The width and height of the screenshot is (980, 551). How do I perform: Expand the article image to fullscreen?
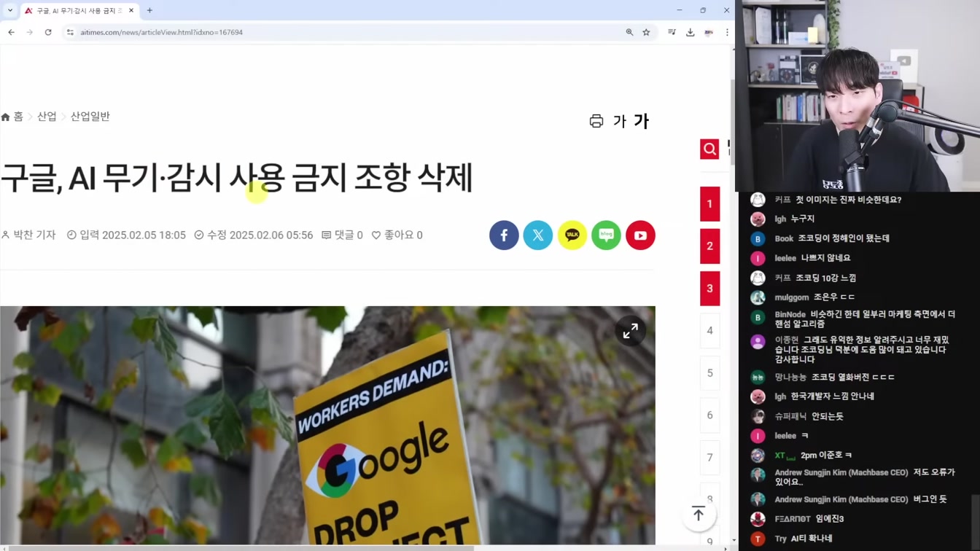coord(631,331)
